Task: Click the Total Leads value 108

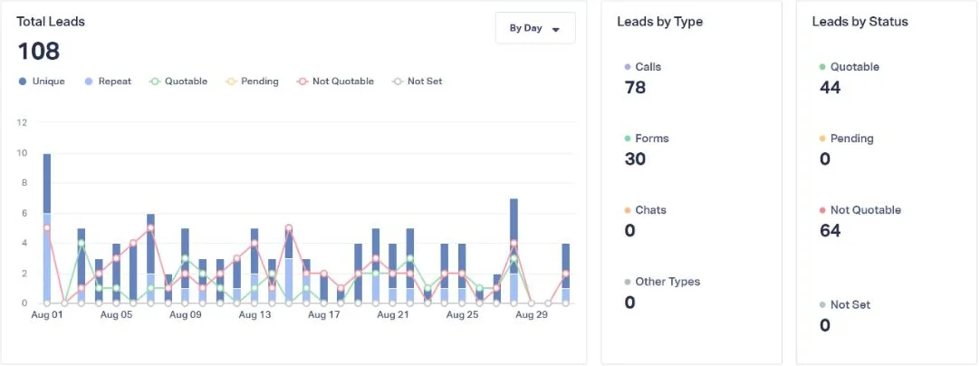Action: [39, 52]
